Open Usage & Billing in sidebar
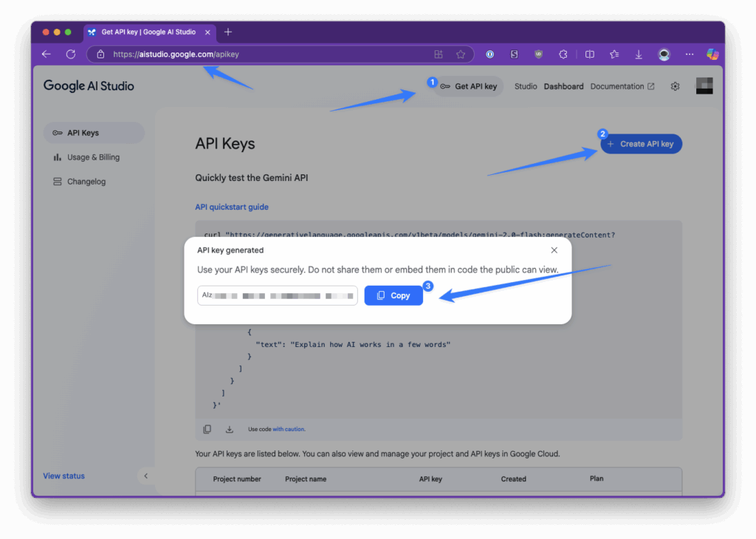This screenshot has height=539, width=756. point(94,157)
